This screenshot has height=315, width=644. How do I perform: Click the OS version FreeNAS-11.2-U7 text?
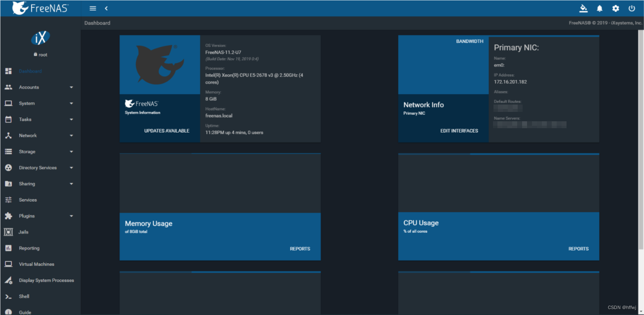(223, 52)
